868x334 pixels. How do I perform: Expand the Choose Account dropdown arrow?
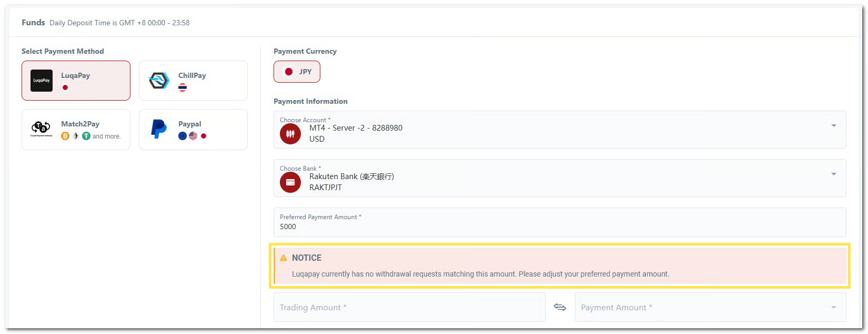[x=833, y=125]
